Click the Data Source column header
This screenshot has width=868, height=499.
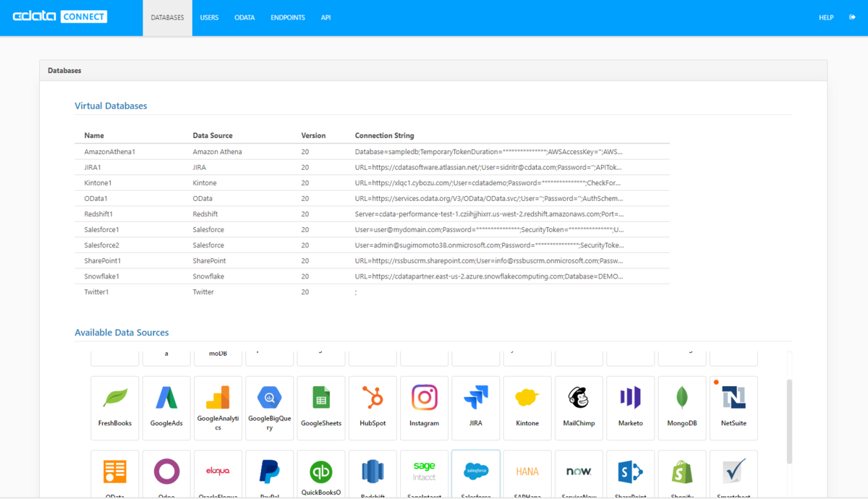[213, 135]
